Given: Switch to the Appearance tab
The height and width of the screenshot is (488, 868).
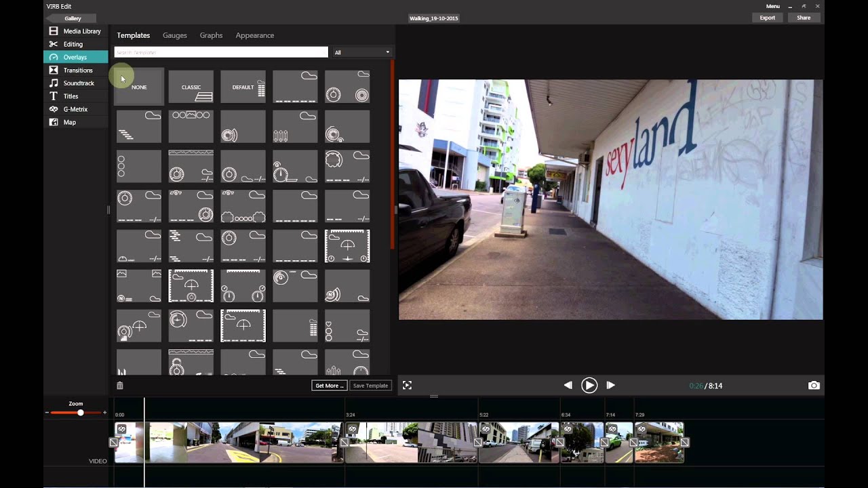Looking at the screenshot, I should pyautogui.click(x=255, y=35).
